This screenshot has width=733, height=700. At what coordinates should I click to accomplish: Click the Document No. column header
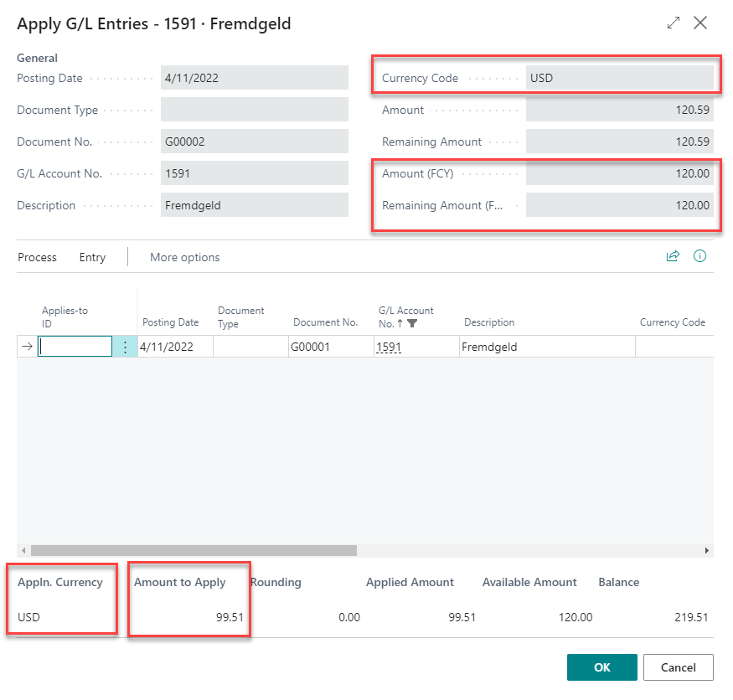[325, 322]
